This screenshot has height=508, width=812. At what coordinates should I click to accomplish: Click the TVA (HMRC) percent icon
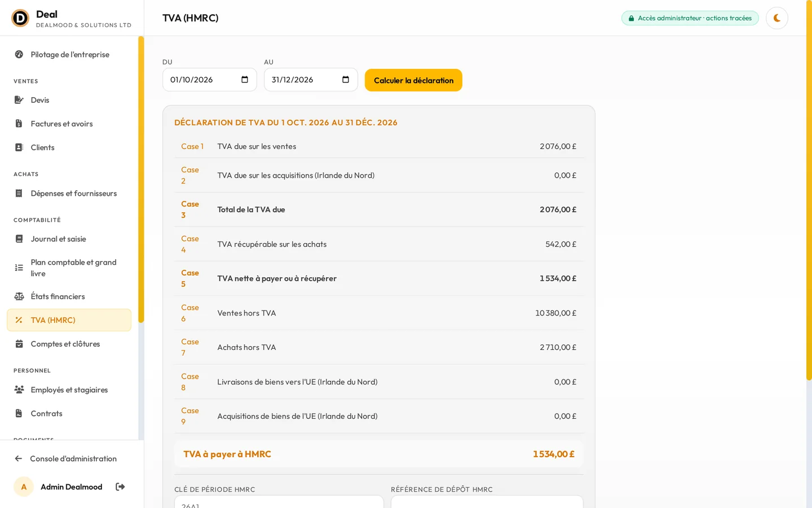click(19, 320)
